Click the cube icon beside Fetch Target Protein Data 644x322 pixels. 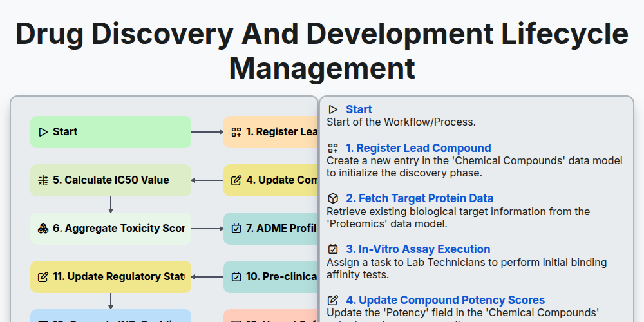[333, 198]
